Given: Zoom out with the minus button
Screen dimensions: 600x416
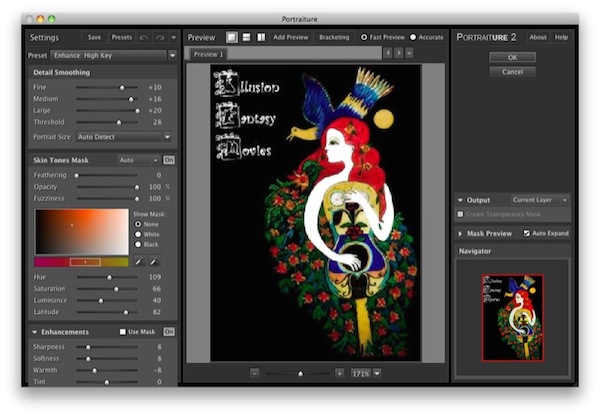Looking at the screenshot, I should pos(254,373).
